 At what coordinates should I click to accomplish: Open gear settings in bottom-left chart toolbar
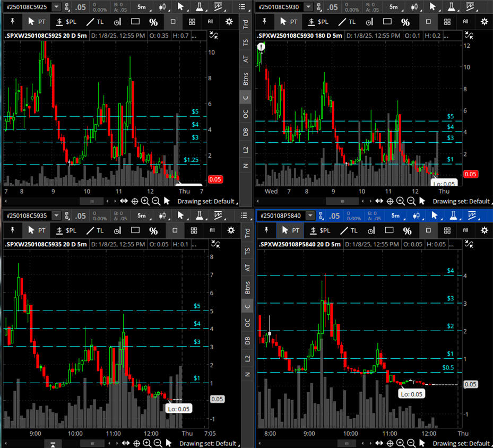click(x=230, y=230)
